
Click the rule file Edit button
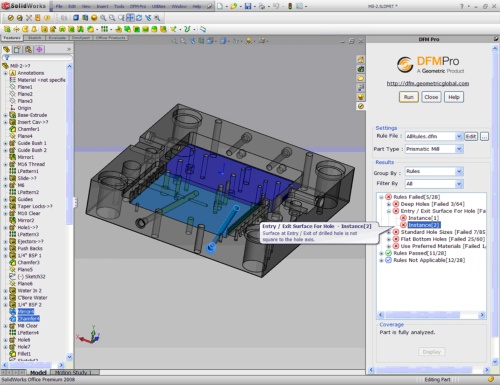471,136
